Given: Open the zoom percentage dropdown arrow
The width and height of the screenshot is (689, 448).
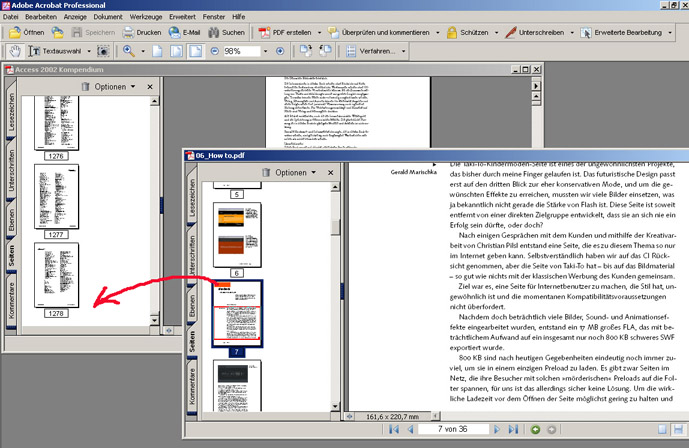Looking at the screenshot, I should (265, 51).
